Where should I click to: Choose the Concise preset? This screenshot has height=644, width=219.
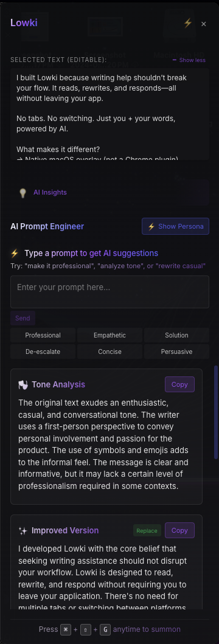tap(109, 351)
